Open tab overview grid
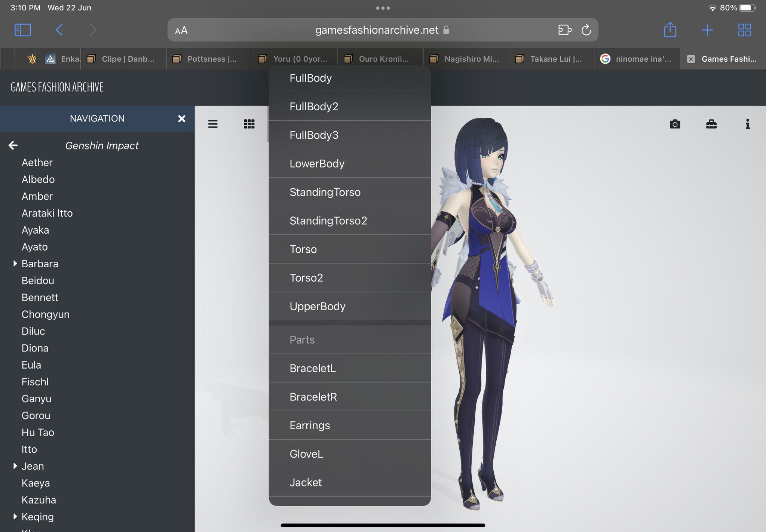This screenshot has height=532, width=766. 744,30
